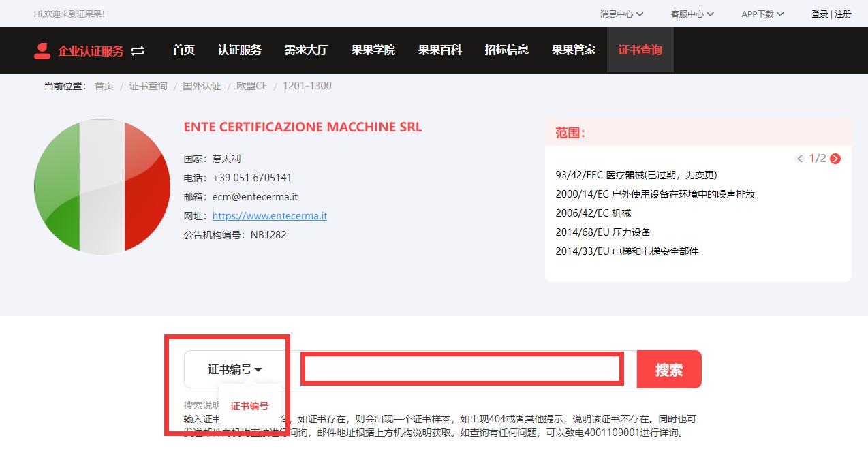Click scope item 2014/33/EU 电梯和电梯安全部件
This screenshot has height=453, width=868.
(627, 251)
